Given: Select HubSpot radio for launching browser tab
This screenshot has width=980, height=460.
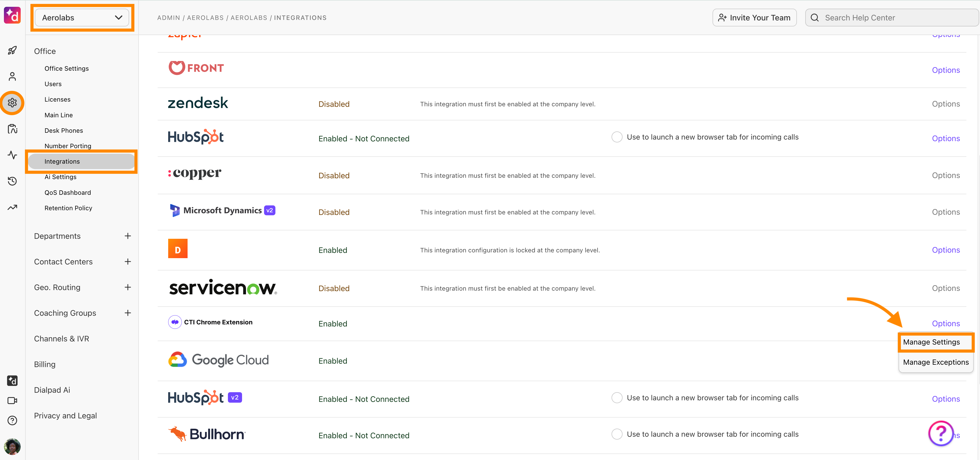Looking at the screenshot, I should point(617,137).
